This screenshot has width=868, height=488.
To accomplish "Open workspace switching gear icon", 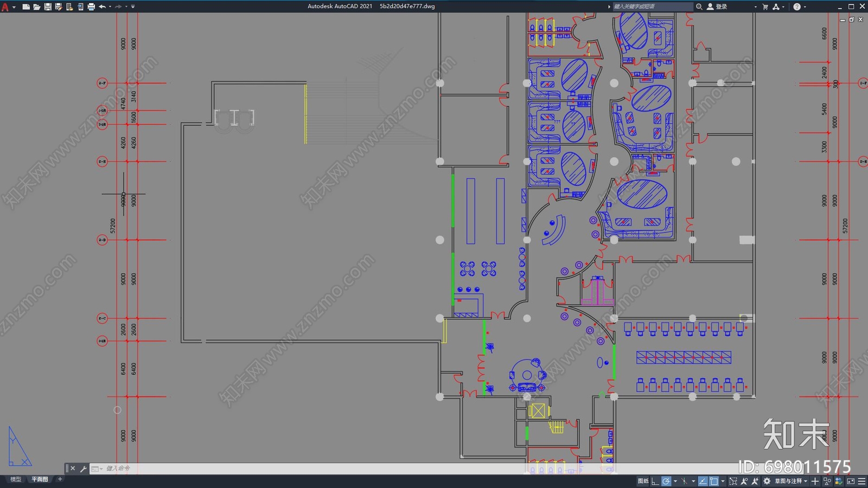I will [x=767, y=481].
